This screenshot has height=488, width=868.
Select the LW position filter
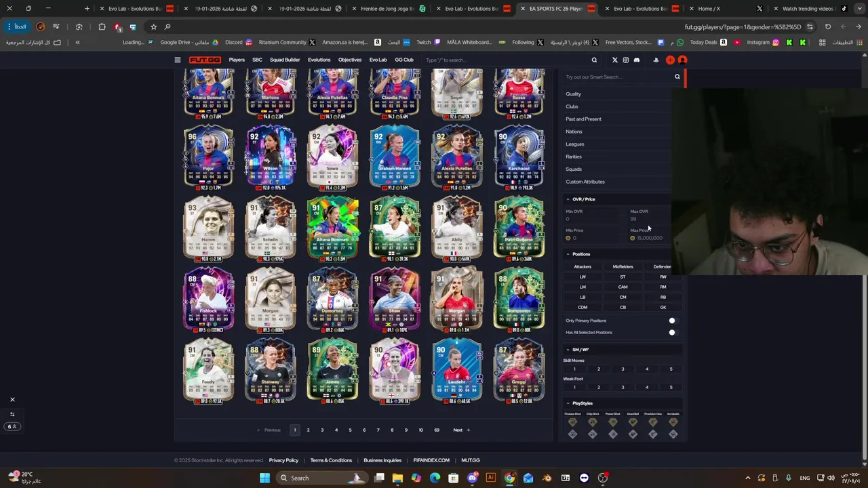(x=583, y=277)
